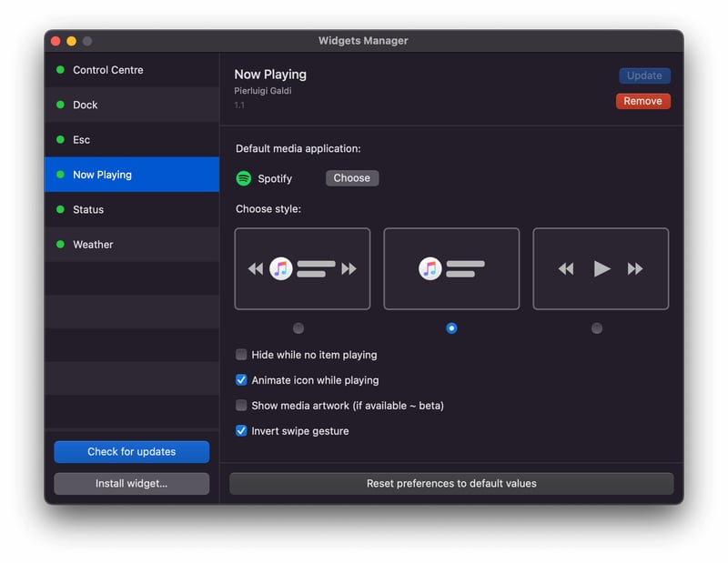
Task: Select the play button style preview
Action: tap(601, 268)
